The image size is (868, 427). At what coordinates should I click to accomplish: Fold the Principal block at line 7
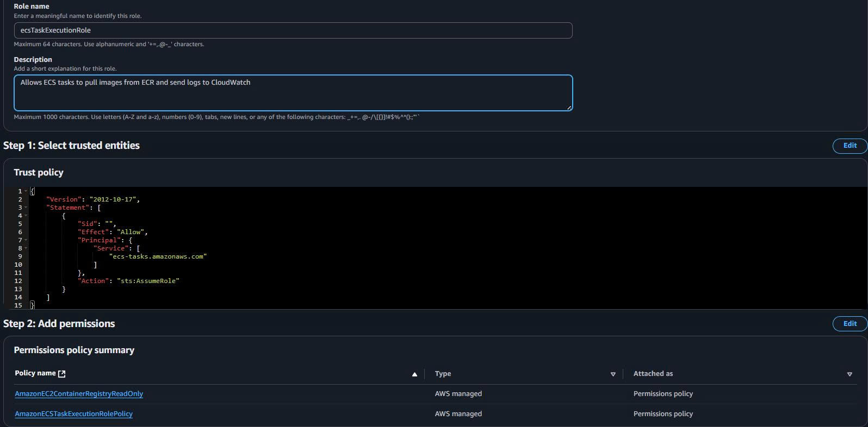26,240
